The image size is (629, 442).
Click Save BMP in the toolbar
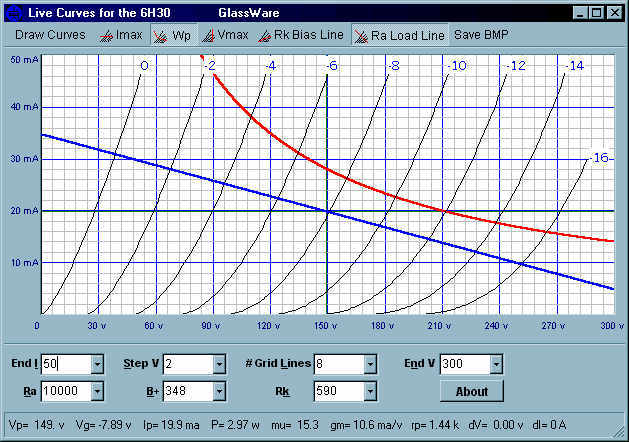pyautogui.click(x=481, y=35)
